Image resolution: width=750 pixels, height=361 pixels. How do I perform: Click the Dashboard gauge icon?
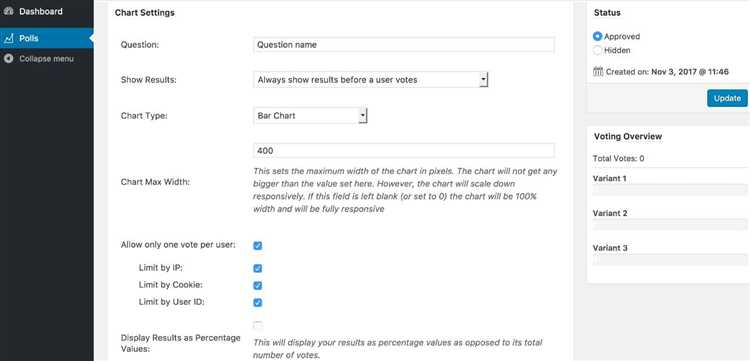(x=8, y=11)
